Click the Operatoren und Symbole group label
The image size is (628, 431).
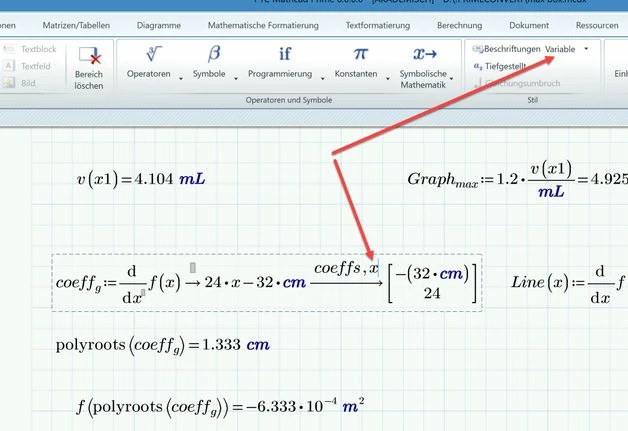pyautogui.click(x=289, y=100)
